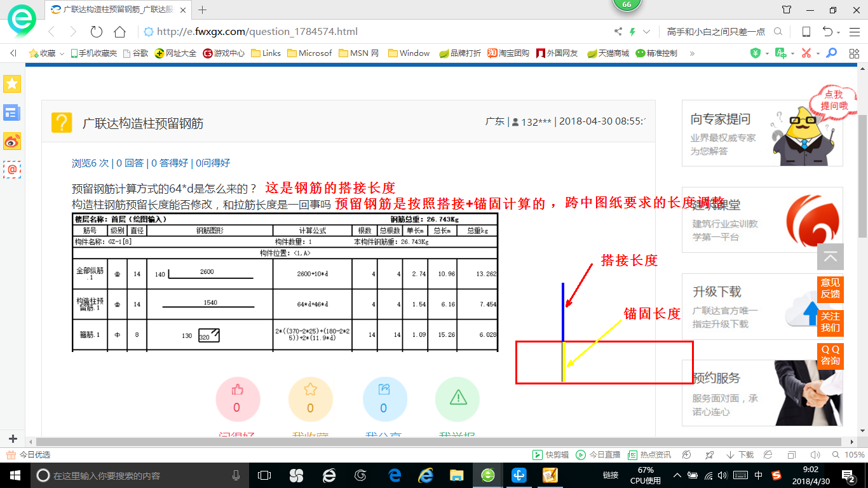
Task: Click the green shield wallet icon
Action: pyautogui.click(x=756, y=53)
